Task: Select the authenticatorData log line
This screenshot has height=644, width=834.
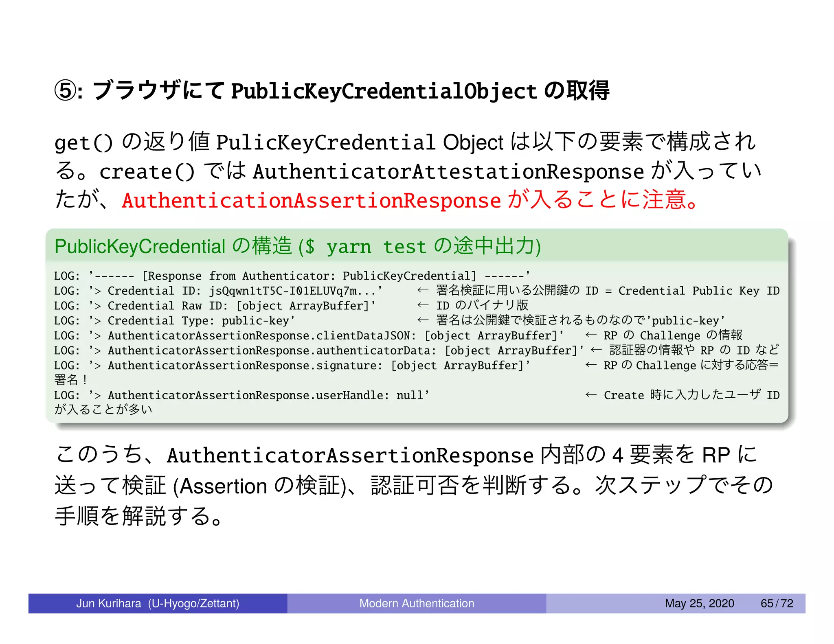Action: click(319, 350)
